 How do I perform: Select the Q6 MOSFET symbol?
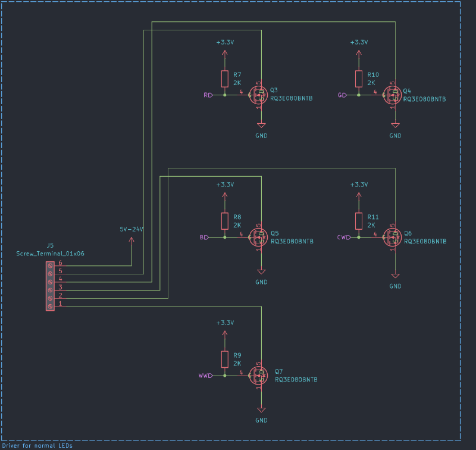click(392, 237)
